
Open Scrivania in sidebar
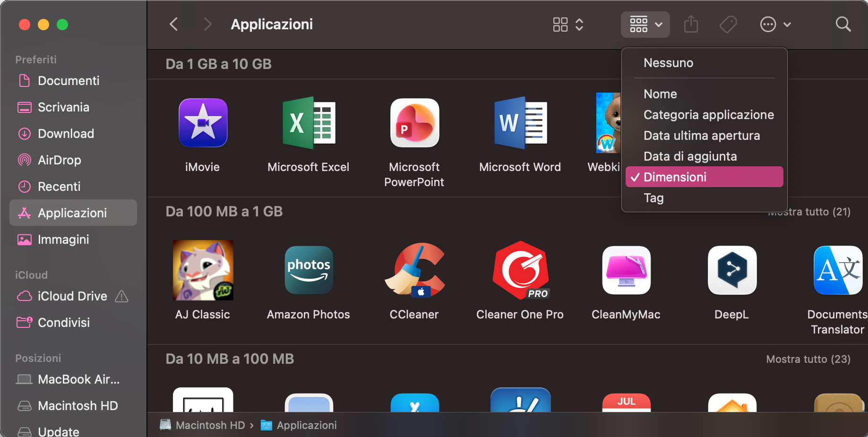click(73, 107)
